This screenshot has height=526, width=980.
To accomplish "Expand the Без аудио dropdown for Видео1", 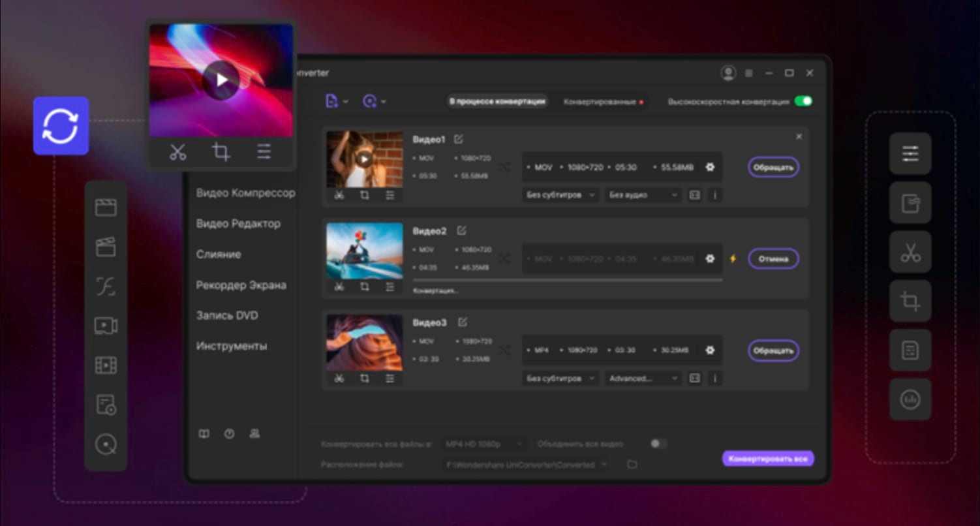I will [642, 194].
